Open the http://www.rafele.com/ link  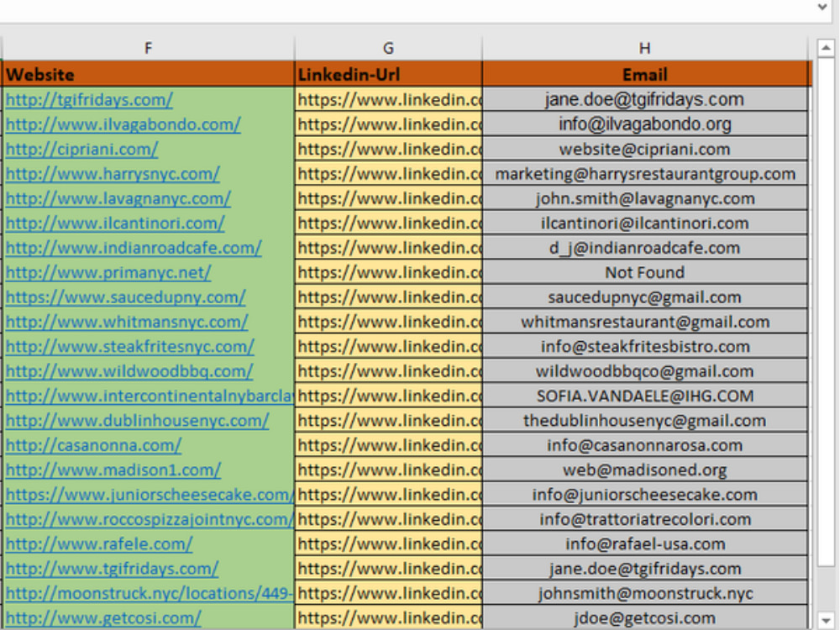coord(98,543)
